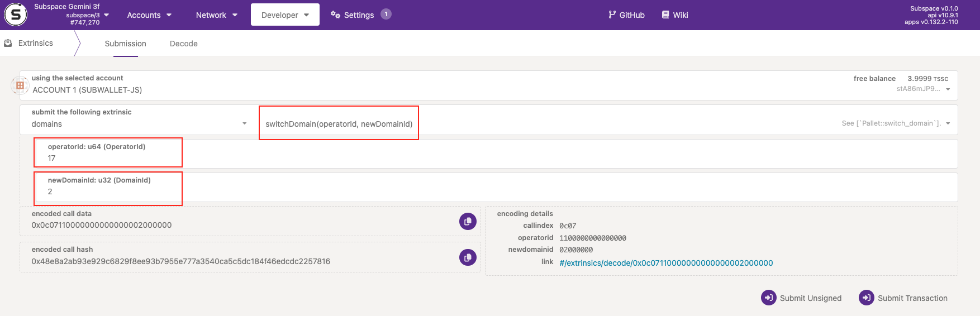Open the switchDomain call selector dropdown
This screenshot has width=980, height=316.
click(x=948, y=123)
